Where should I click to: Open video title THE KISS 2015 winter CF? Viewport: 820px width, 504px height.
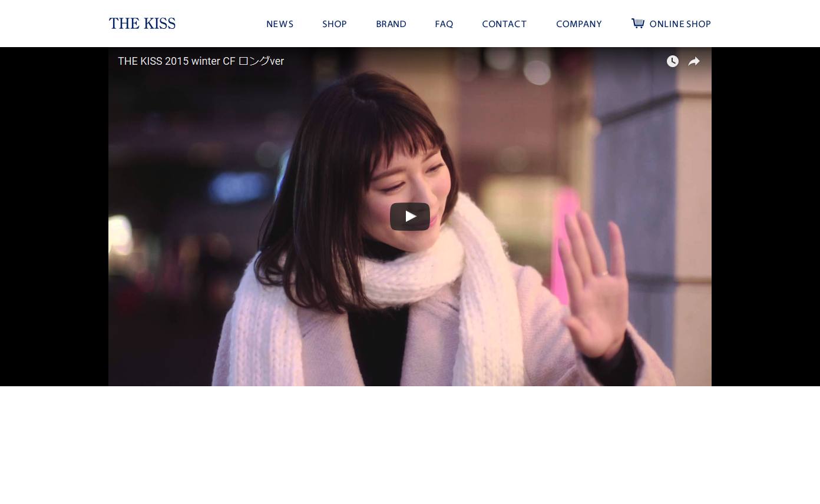coord(201,61)
